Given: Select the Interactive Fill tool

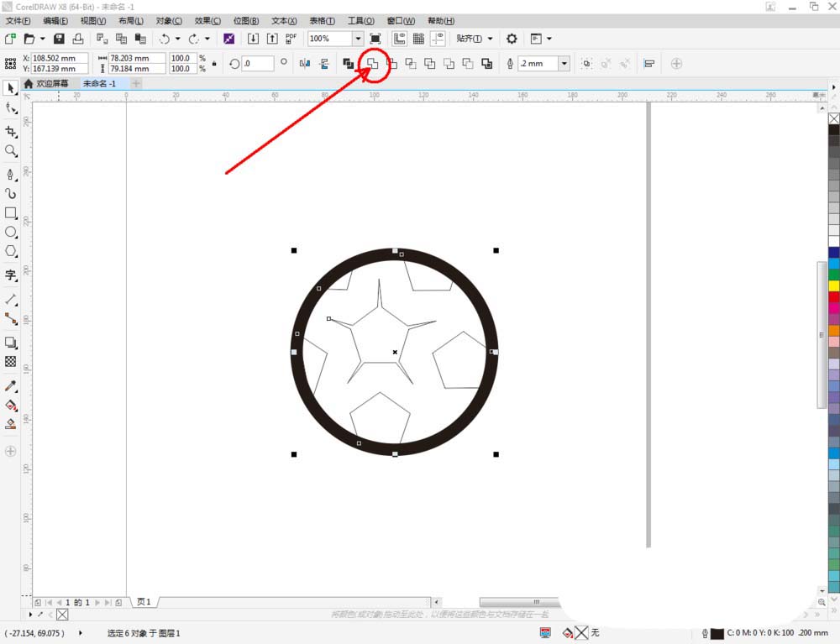Looking at the screenshot, I should (10, 406).
